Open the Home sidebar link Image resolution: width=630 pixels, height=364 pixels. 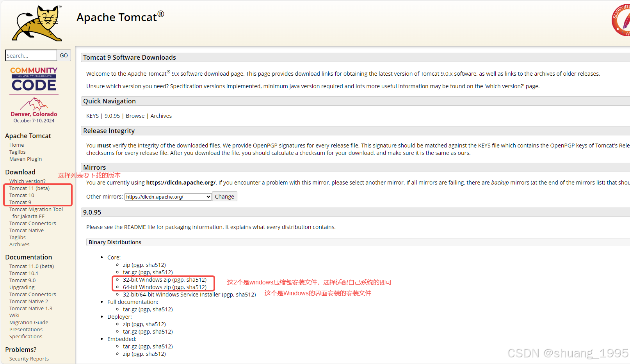pyautogui.click(x=16, y=145)
